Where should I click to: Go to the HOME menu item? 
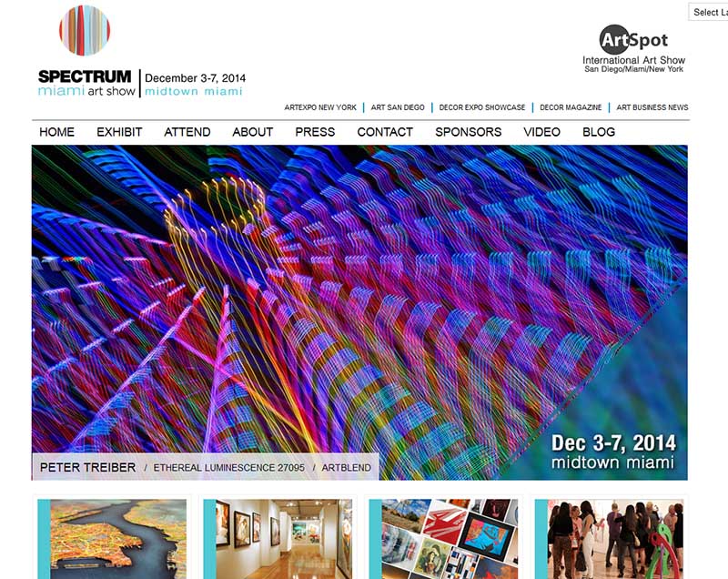[x=56, y=132]
